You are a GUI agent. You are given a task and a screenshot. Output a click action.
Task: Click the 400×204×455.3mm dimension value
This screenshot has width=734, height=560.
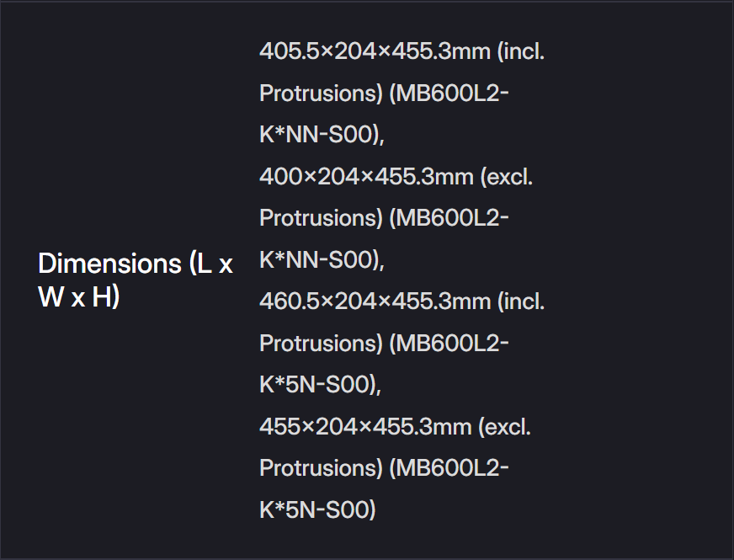pyautogui.click(x=365, y=177)
